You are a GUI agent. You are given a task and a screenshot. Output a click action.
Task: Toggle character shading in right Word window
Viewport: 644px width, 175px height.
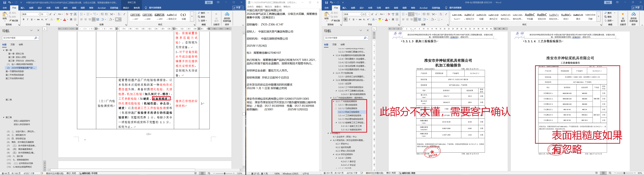pos(393,19)
